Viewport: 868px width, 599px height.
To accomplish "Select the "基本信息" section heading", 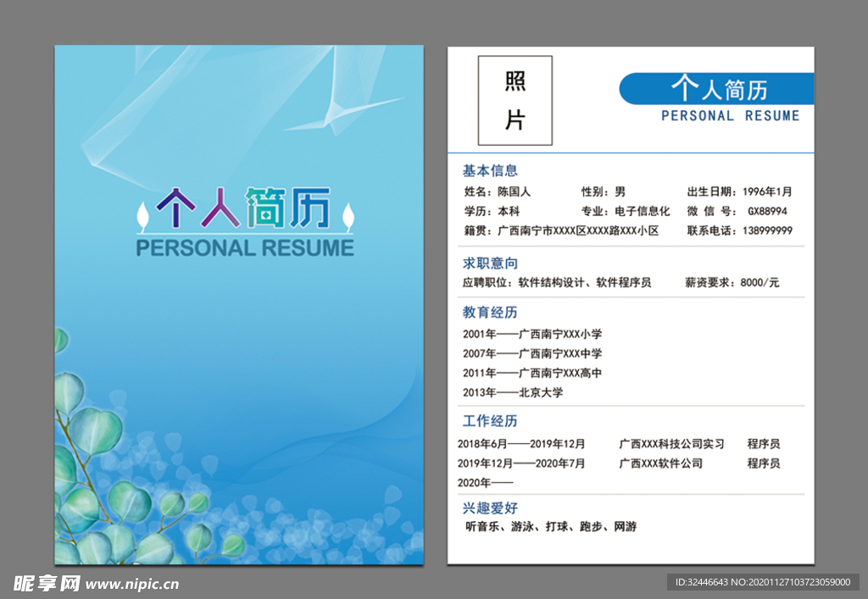I will point(490,171).
